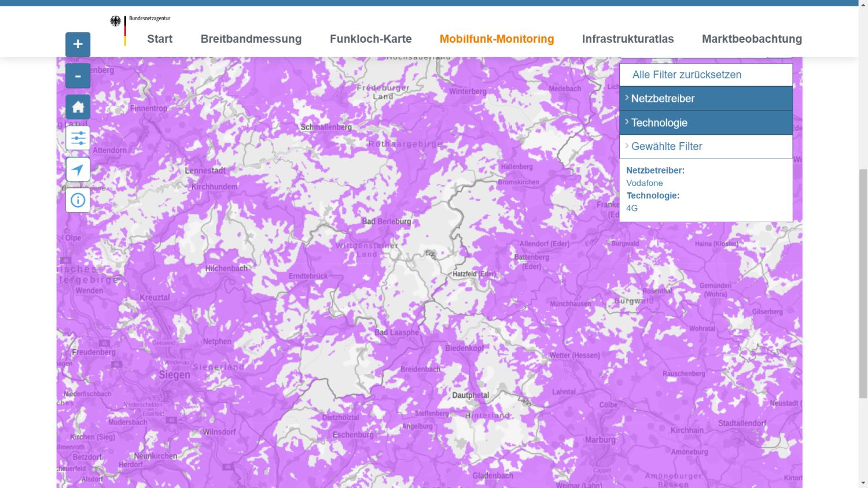Click the locate-me arrow icon
Image resolution: width=868 pixels, height=488 pixels.
tap(78, 169)
